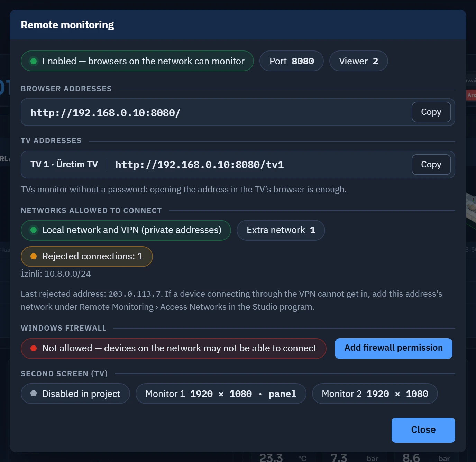Image resolution: width=476 pixels, height=462 pixels.
Task: Click Local network and VPN pill
Action: tap(126, 230)
